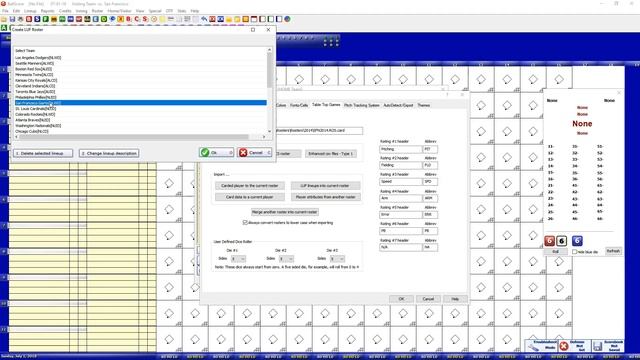Click the Roll button under the dice
Viewport: 640px width, 360px height.
[x=555, y=252]
